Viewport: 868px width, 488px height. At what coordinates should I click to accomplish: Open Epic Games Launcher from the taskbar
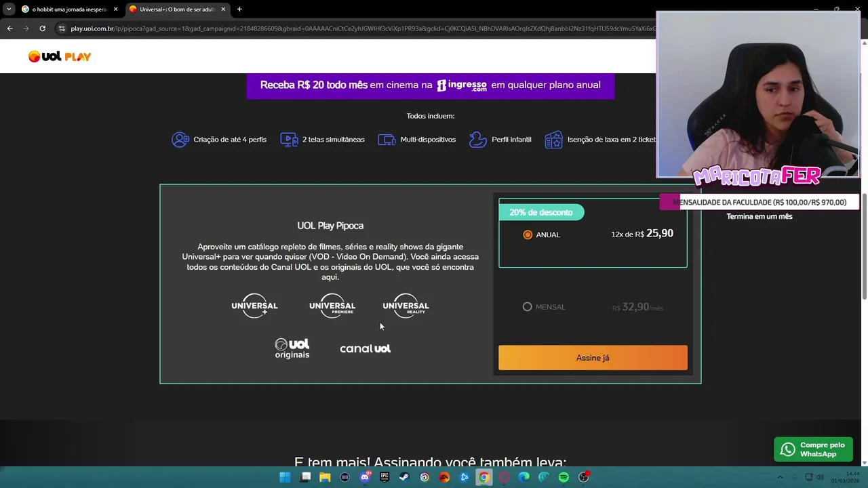pyautogui.click(x=384, y=477)
